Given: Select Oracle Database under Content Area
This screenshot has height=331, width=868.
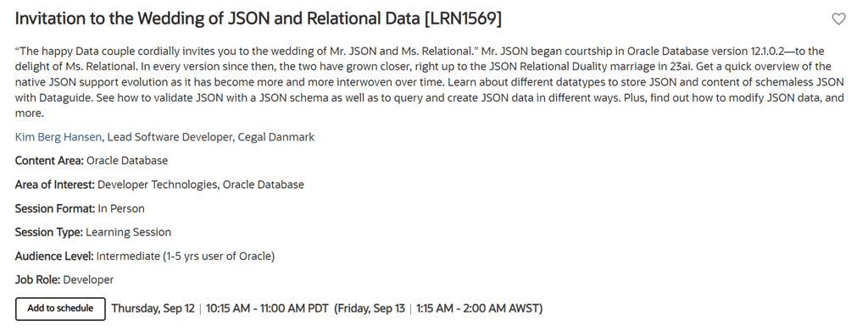Looking at the screenshot, I should pos(127,161).
